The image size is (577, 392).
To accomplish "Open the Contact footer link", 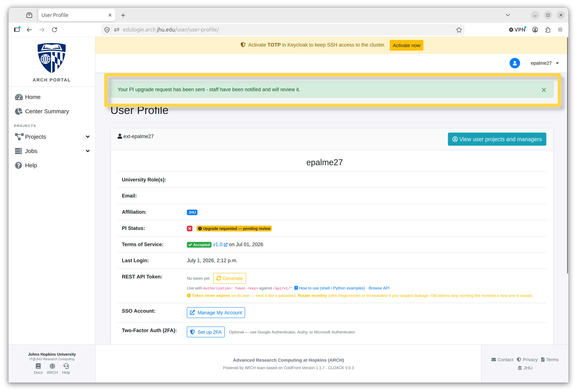I will [x=502, y=360].
